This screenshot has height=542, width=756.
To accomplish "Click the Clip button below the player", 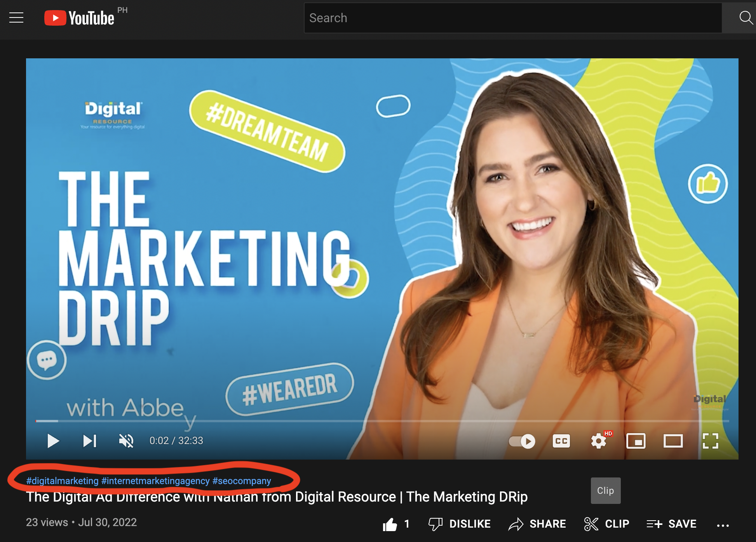I will tap(605, 490).
